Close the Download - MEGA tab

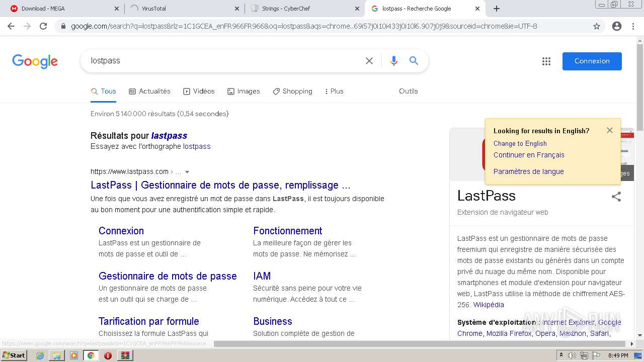(x=116, y=9)
